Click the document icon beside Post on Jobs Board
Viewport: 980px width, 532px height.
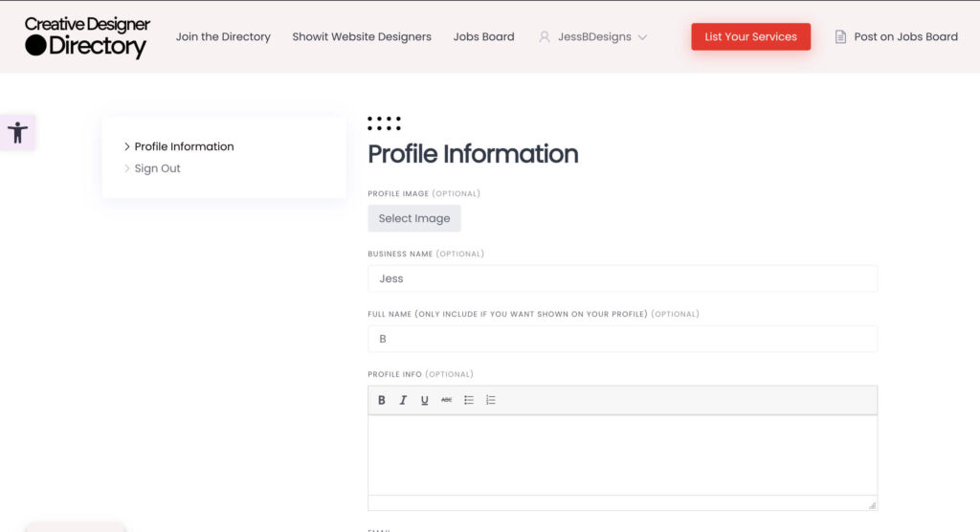point(840,37)
